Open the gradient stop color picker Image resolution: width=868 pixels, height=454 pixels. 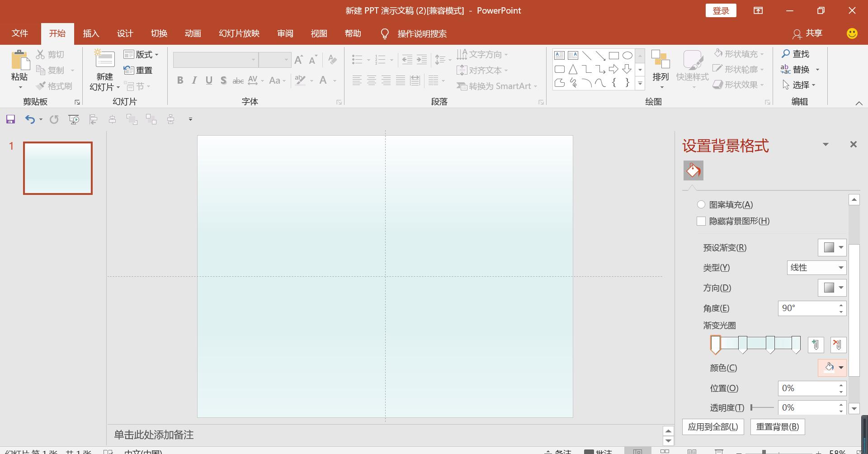pos(832,368)
